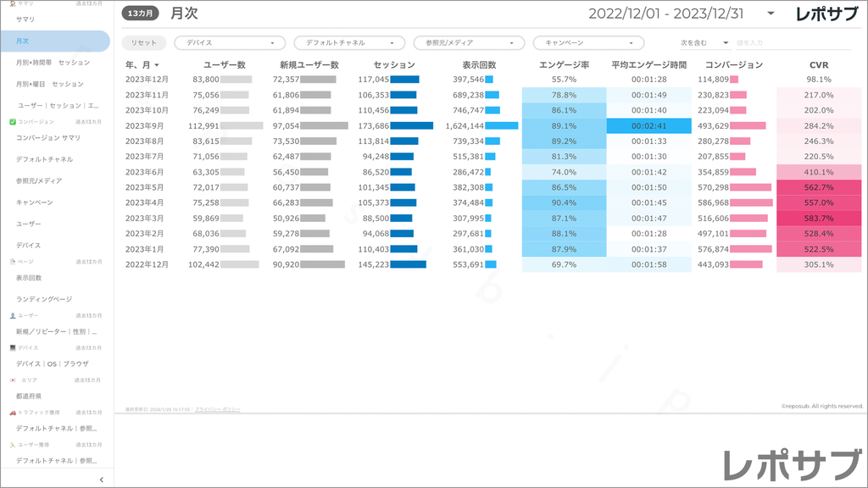Click the person icon beside ユーザー section

pos(12,315)
